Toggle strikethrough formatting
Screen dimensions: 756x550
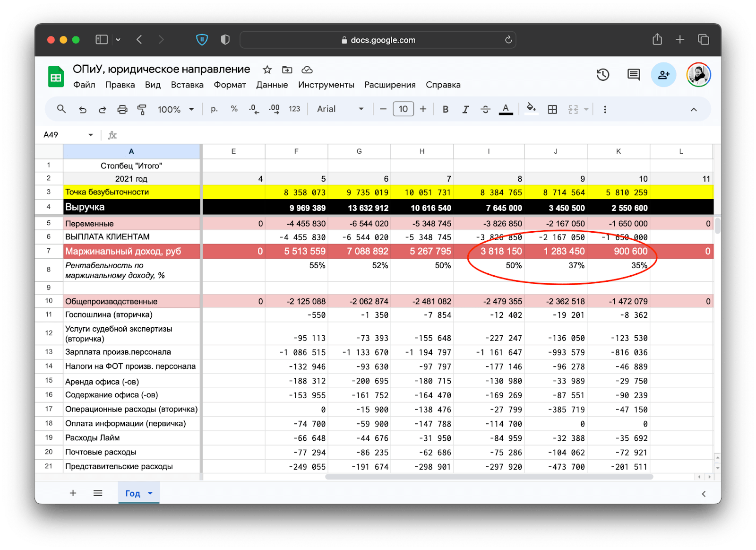485,109
